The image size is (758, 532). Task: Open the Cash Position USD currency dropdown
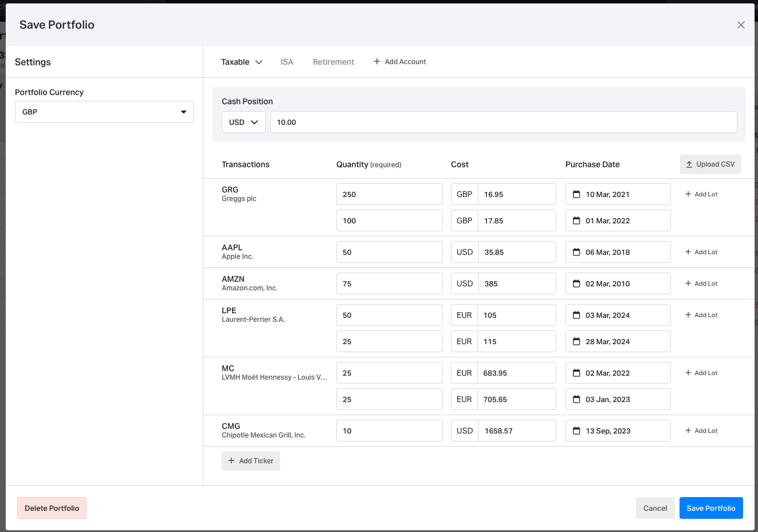[243, 122]
